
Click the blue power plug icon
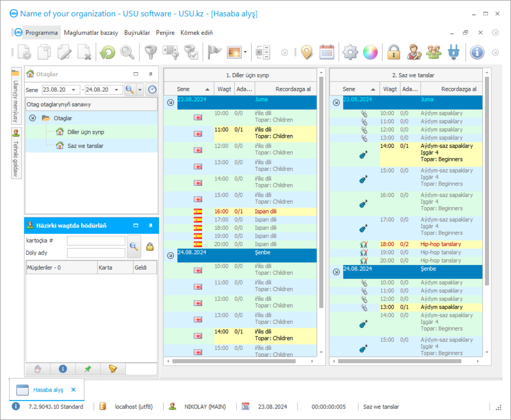(454, 52)
